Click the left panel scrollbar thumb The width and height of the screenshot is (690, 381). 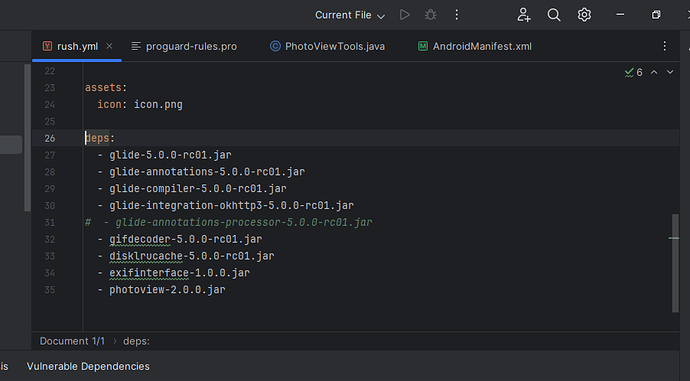point(27,138)
